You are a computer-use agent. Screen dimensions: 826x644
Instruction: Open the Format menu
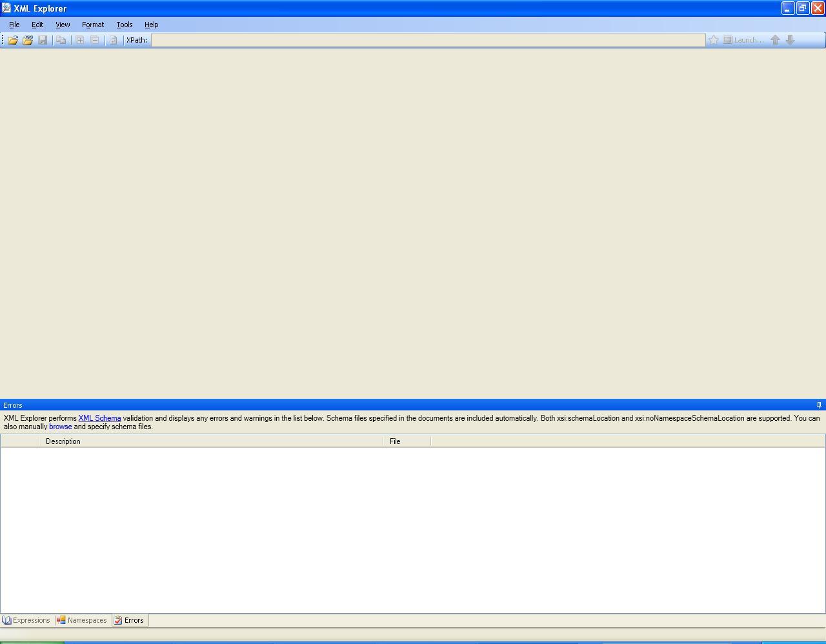click(x=93, y=25)
